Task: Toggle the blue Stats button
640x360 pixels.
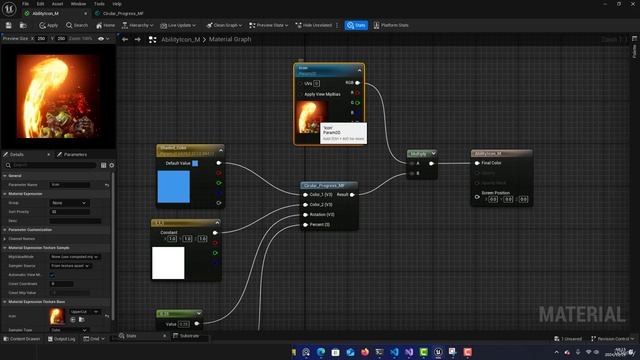Action: [356, 25]
